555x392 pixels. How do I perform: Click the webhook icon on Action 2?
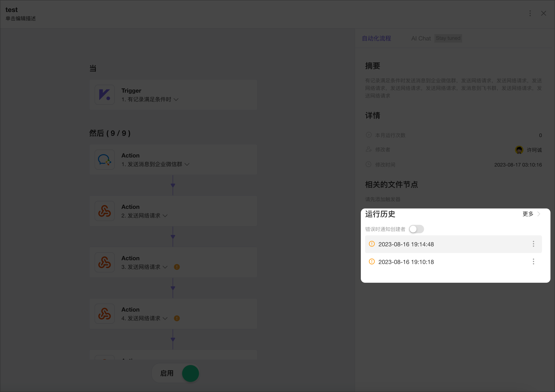(105, 211)
